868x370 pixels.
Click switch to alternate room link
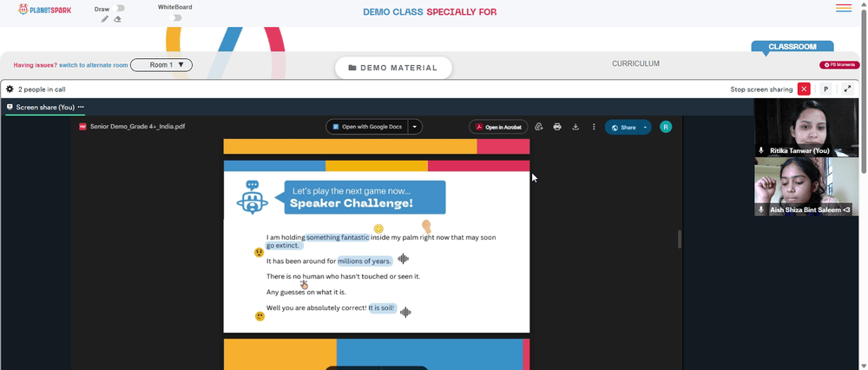[94, 65]
